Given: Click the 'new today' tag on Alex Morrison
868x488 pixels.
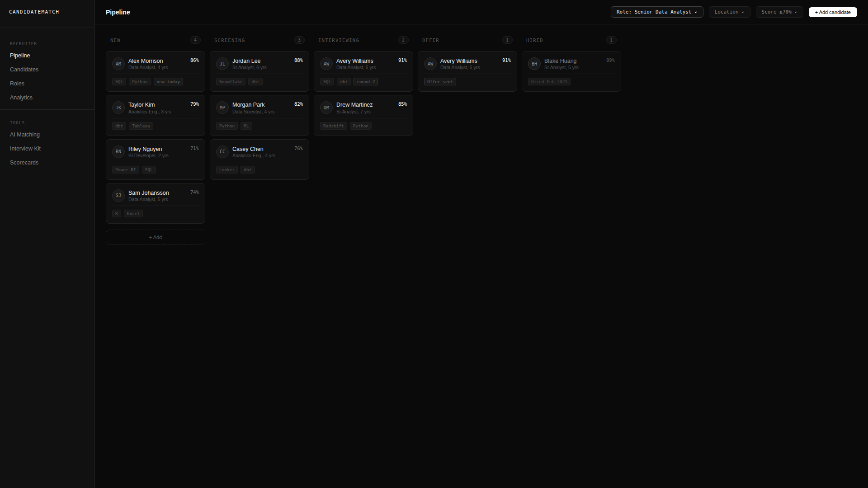Looking at the screenshot, I should point(168,82).
